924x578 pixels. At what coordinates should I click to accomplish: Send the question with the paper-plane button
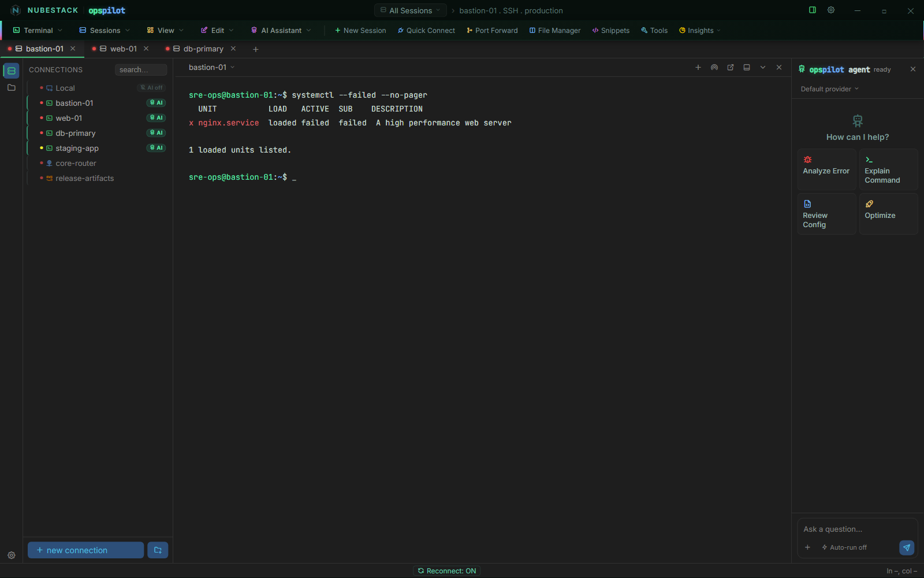[x=907, y=547]
